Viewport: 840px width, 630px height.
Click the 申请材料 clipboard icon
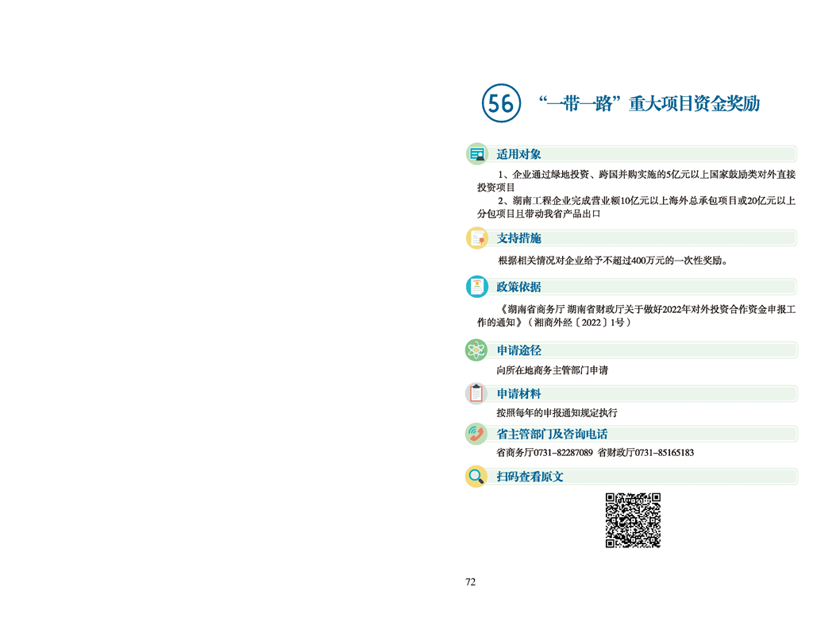(476, 393)
